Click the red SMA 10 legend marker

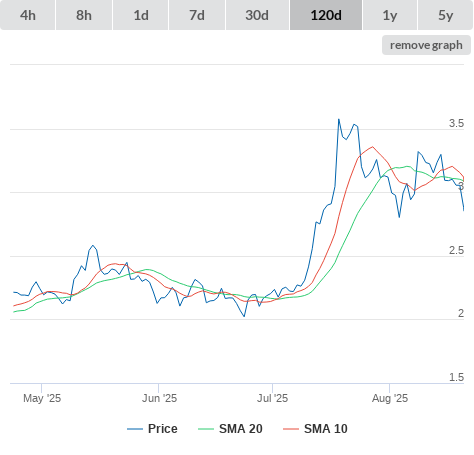[291, 429]
